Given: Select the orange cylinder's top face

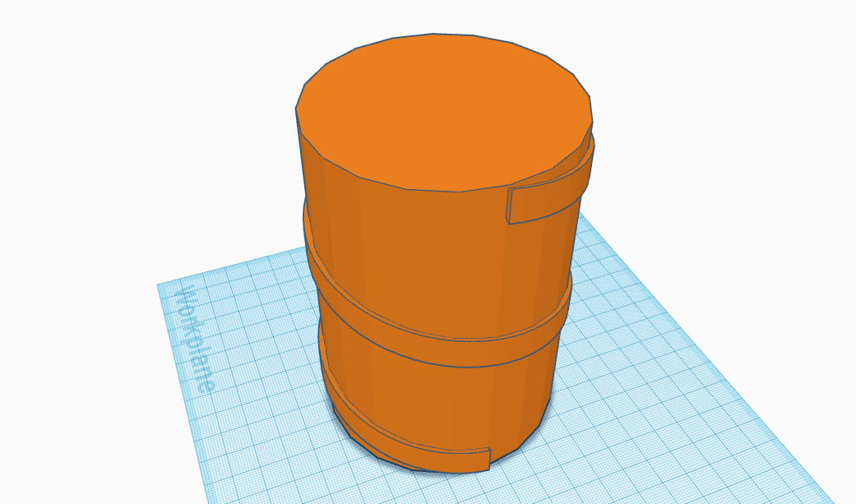Looking at the screenshot, I should (x=444, y=112).
